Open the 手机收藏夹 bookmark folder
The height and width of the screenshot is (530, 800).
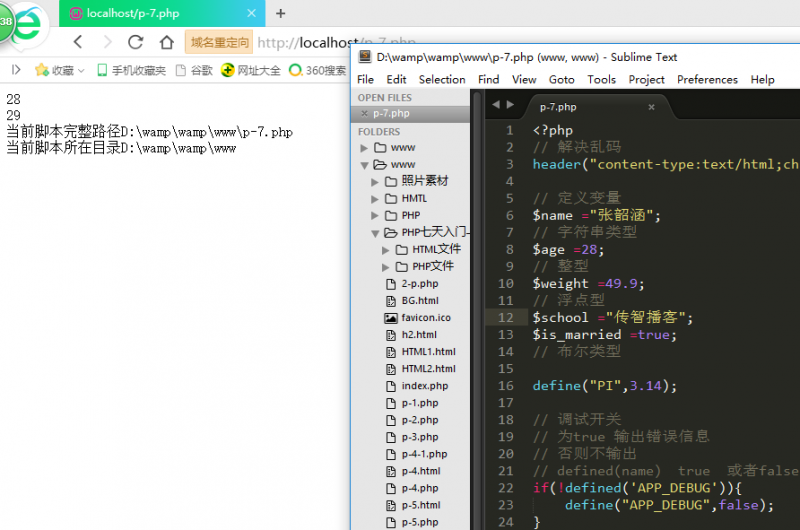[x=131, y=70]
